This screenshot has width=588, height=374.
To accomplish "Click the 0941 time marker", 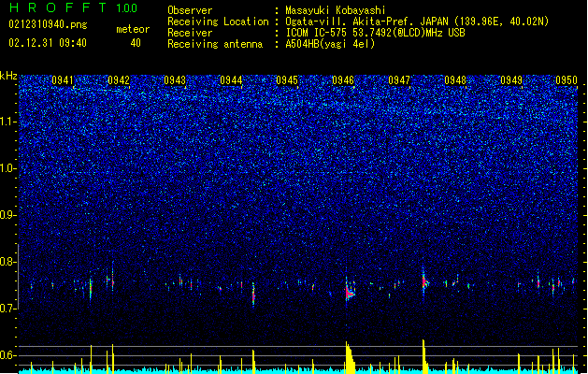I will pyautogui.click(x=63, y=80).
